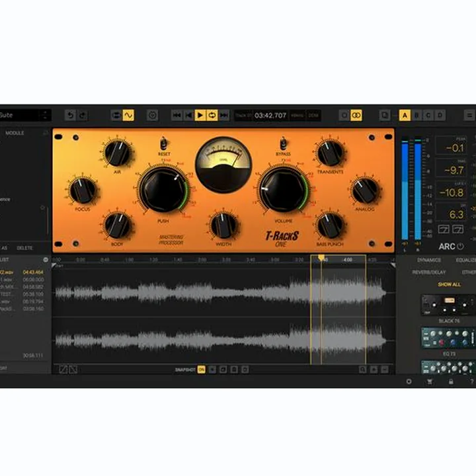Click the padlock icon in bottom bar
Screen dimensions: 476x476
pyautogui.click(x=451, y=381)
